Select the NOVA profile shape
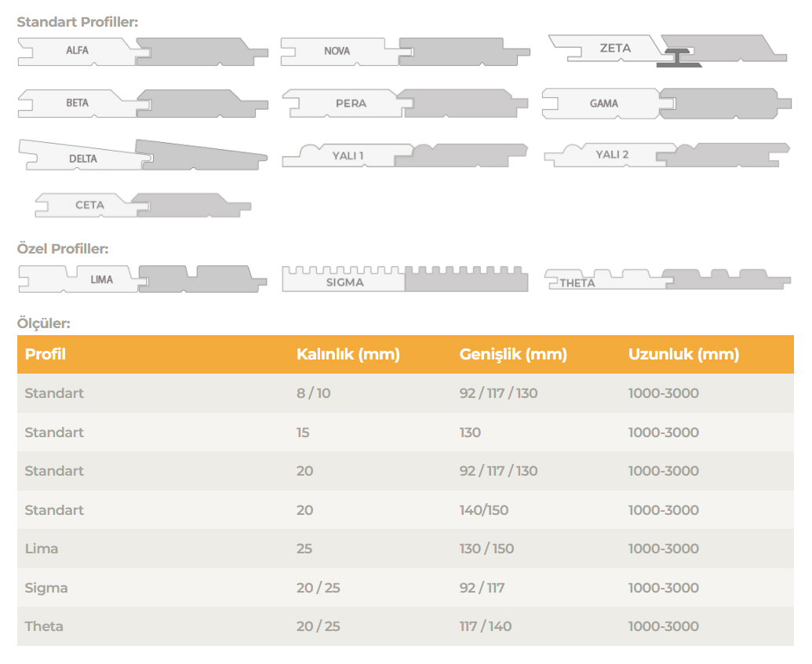 (405, 51)
